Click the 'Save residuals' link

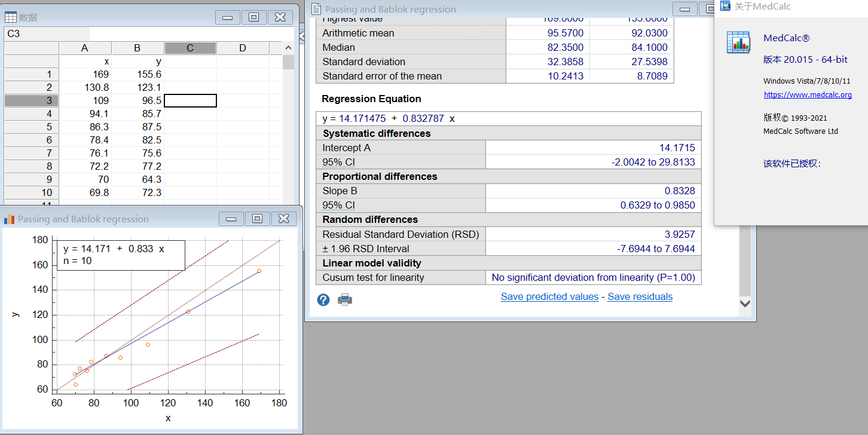point(640,296)
